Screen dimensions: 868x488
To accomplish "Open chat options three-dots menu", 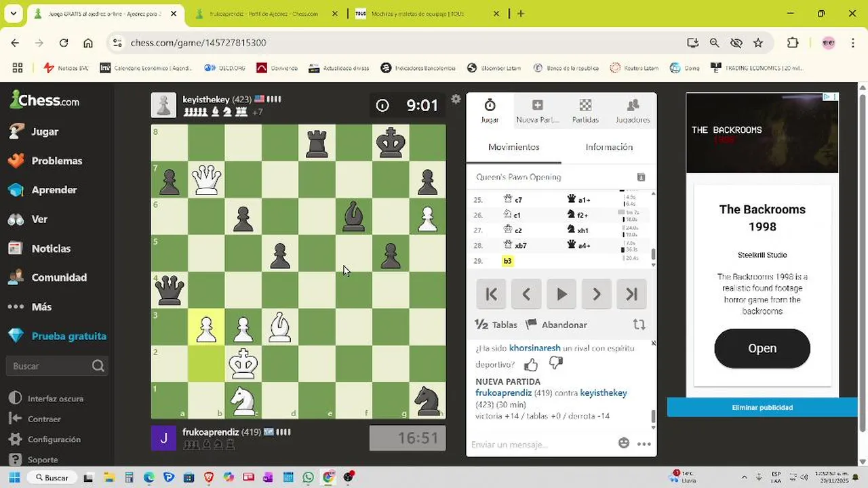I will pos(644,445).
